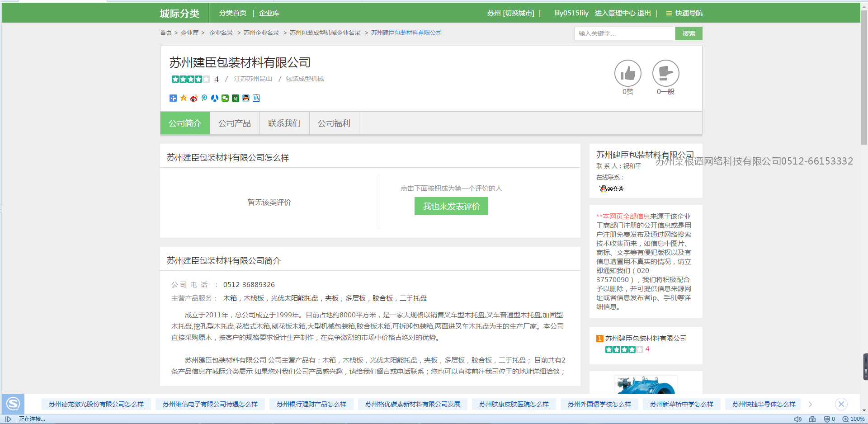Click sidebar star rating of ranked company
Image resolution: width=868 pixels, height=424 pixels.
point(624,349)
